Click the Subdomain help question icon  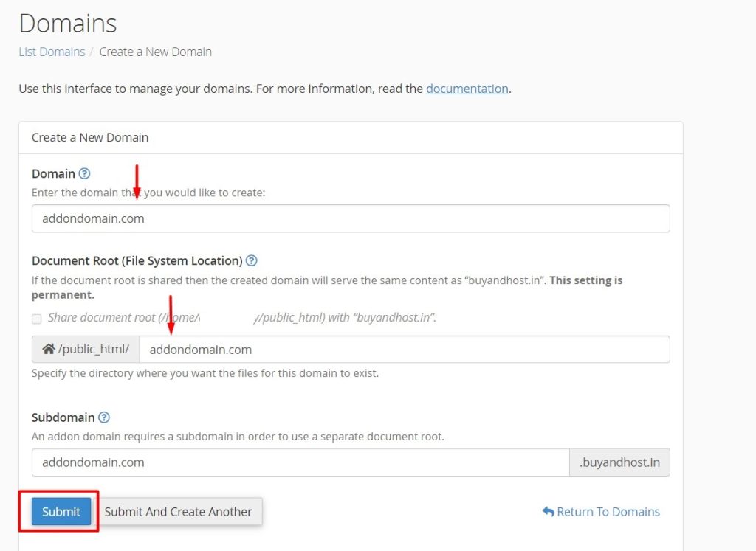click(104, 417)
